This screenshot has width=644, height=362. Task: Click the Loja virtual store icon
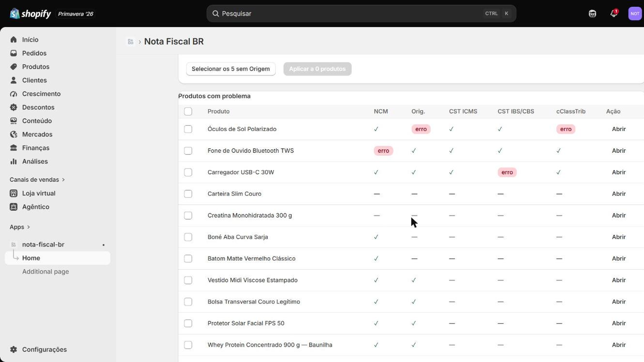tap(14, 193)
